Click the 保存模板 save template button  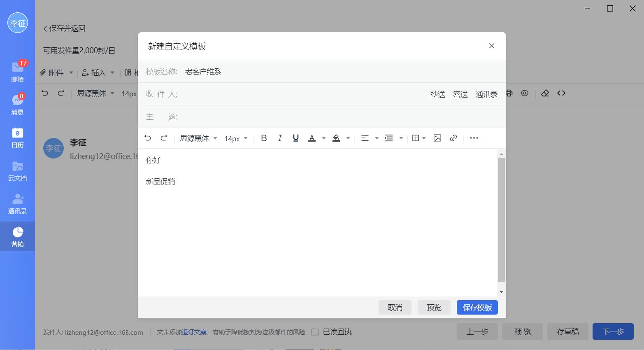point(477,308)
